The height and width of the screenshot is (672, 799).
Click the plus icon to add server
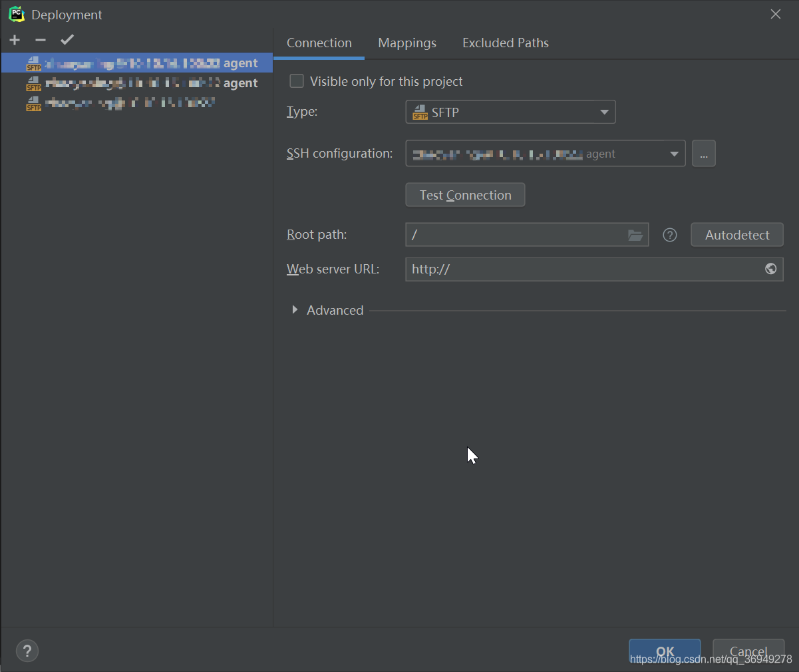pos(15,41)
